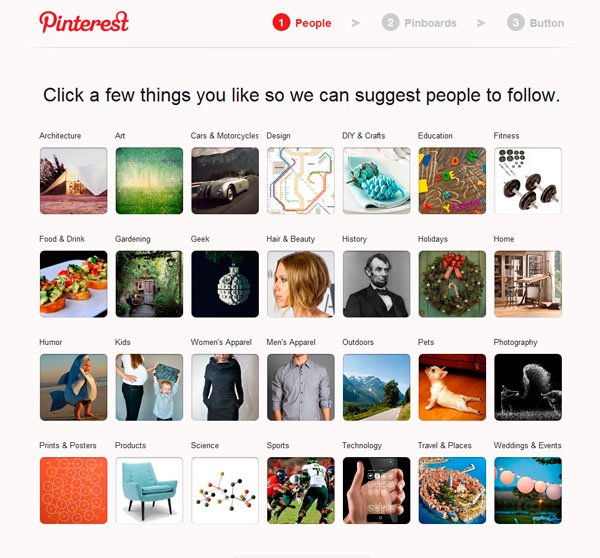Screen dimensions: 600x558
Task: Open the step 3 Button tab
Action: 535,23
